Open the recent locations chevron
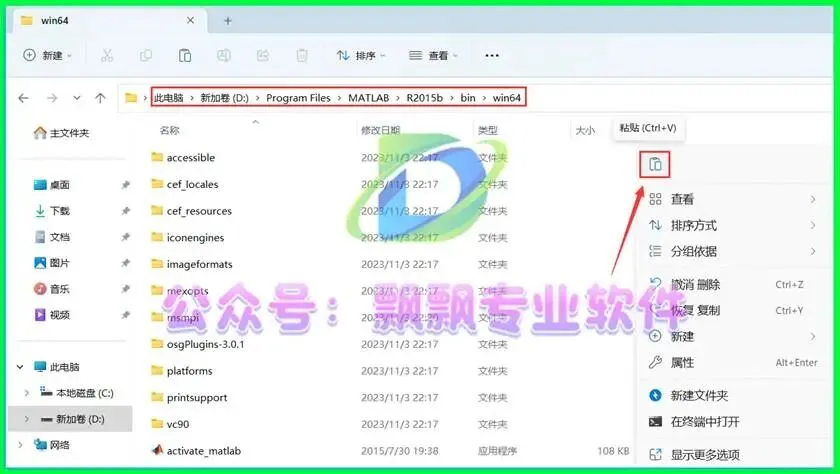Screen dimensions: 840x474 coord(77,98)
